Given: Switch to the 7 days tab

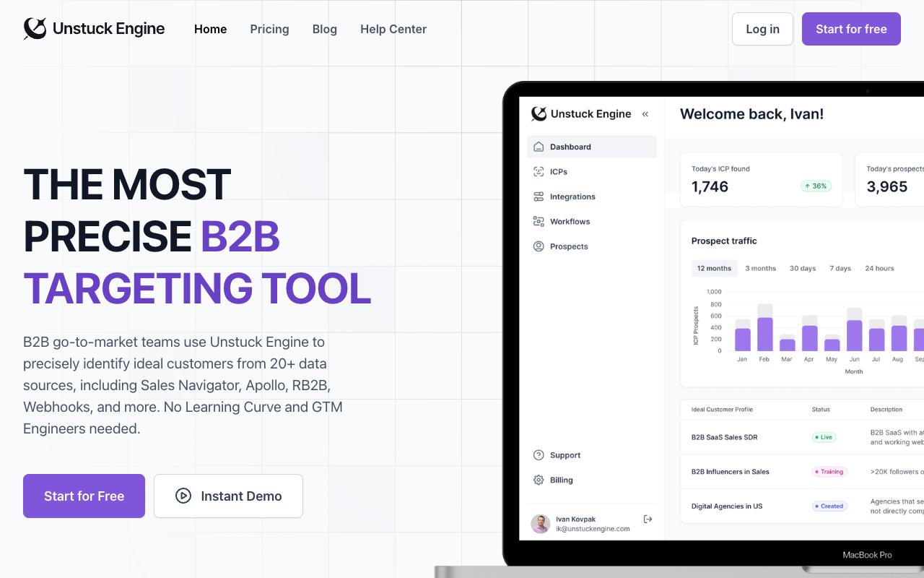Looking at the screenshot, I should (x=840, y=268).
